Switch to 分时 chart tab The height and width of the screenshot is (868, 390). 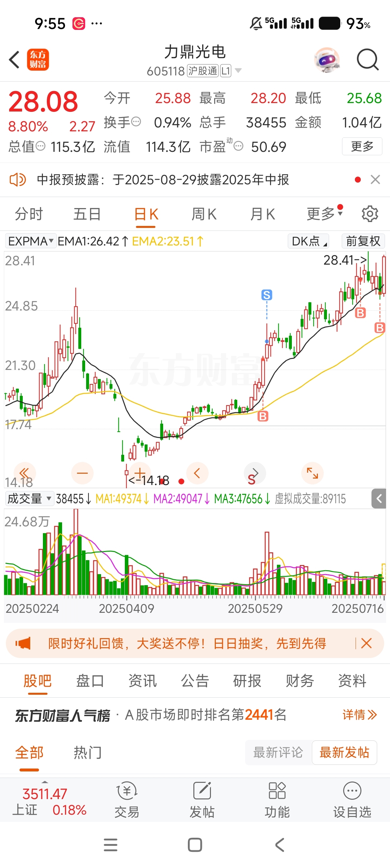tap(29, 214)
